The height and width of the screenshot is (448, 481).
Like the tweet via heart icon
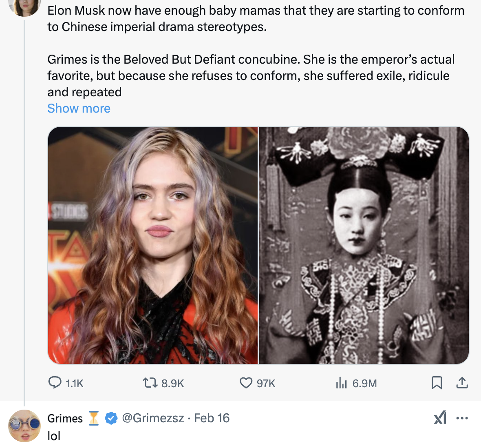pyautogui.click(x=246, y=383)
